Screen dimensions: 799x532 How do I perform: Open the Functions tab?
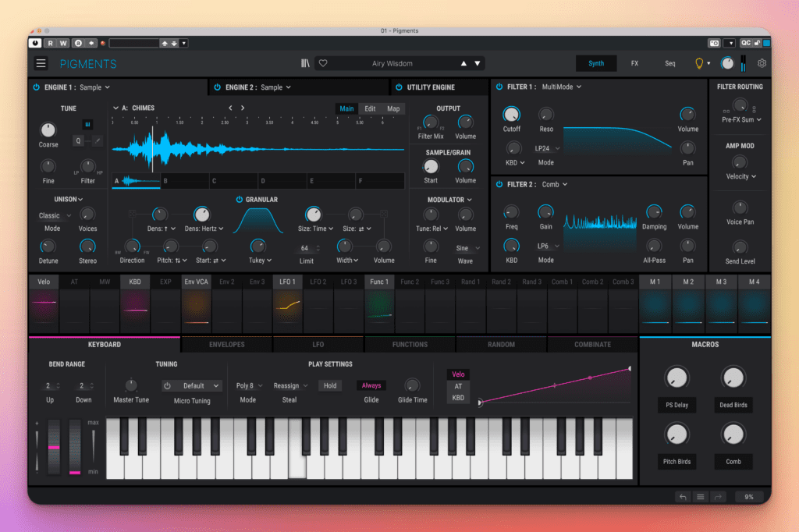(410, 345)
